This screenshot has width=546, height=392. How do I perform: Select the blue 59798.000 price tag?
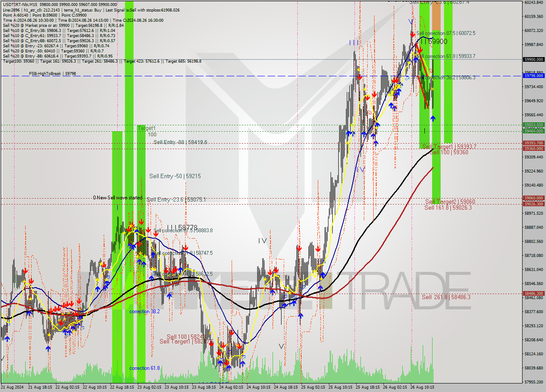(x=533, y=75)
